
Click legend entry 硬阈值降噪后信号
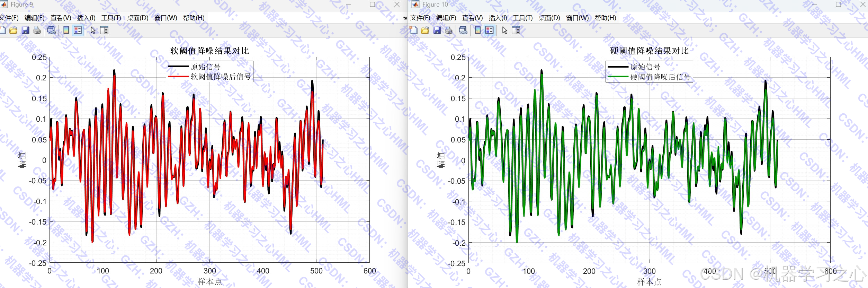point(661,77)
